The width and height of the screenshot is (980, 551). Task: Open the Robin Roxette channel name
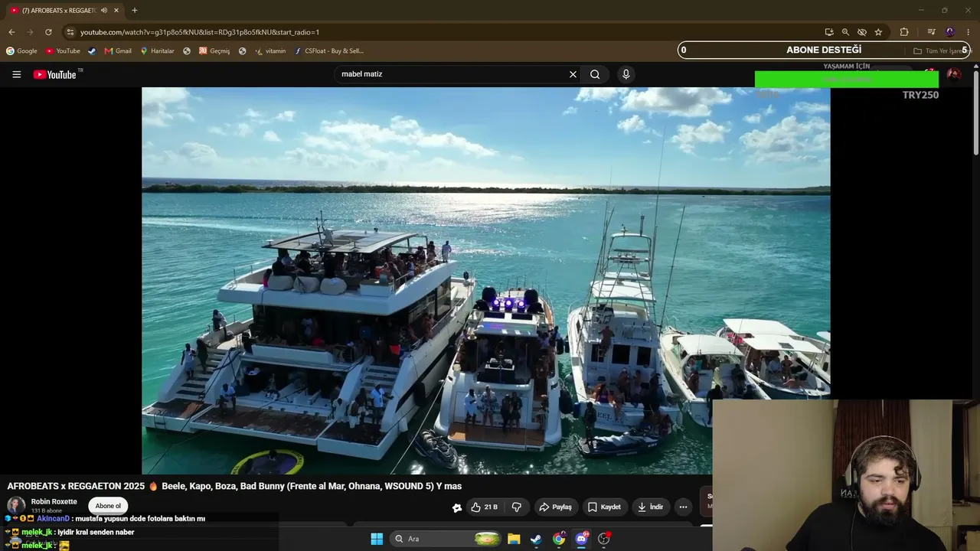tap(54, 502)
